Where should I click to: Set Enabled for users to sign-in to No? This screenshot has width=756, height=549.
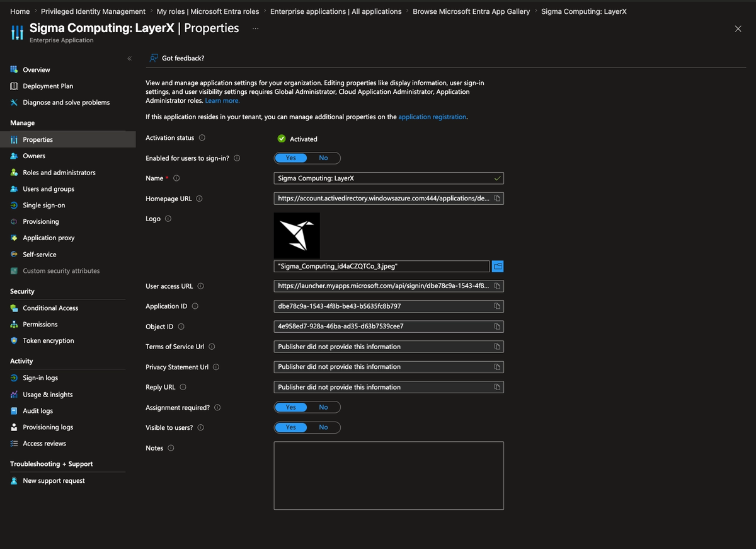[323, 158]
